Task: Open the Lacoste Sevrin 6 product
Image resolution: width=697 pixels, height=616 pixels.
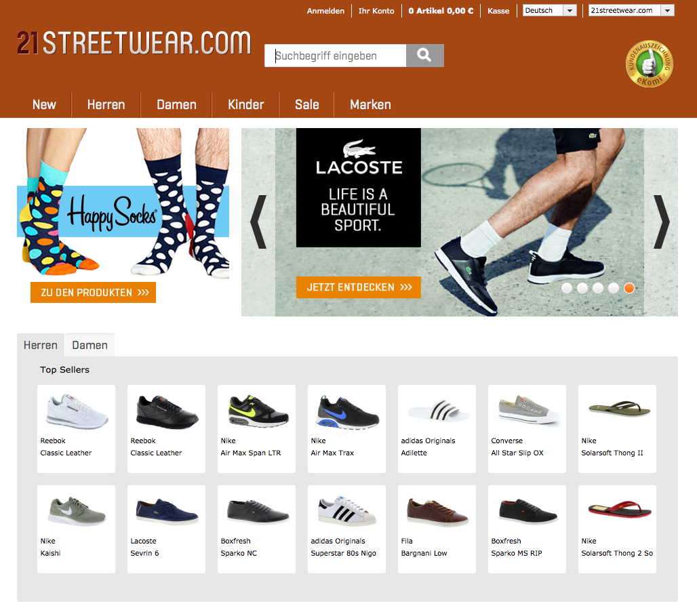Action: pyautogui.click(x=166, y=529)
